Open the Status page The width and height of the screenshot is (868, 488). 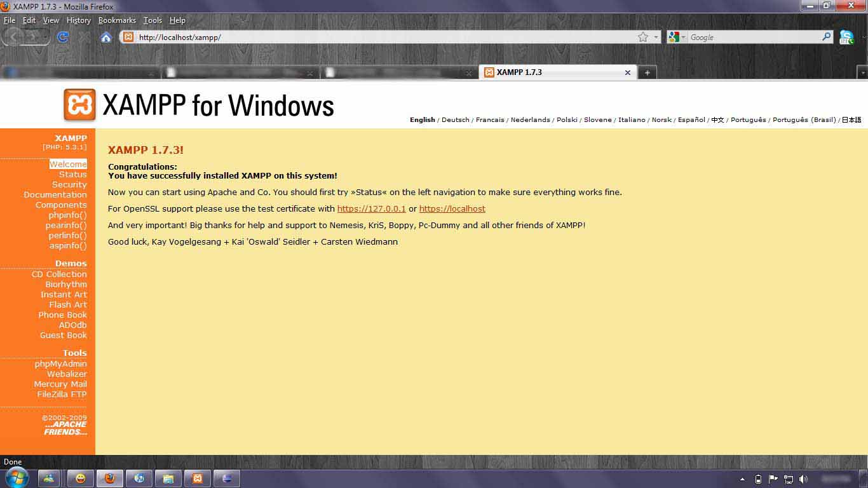click(73, 174)
